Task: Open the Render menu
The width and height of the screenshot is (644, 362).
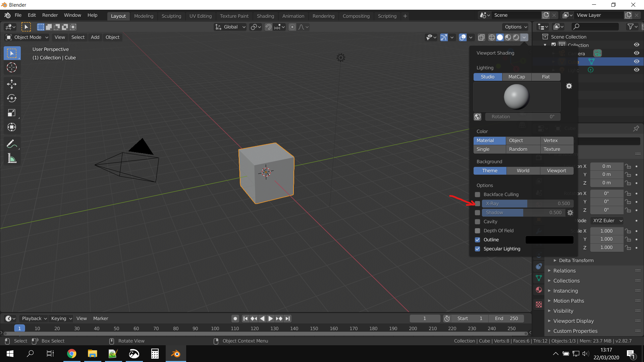Action: [50, 15]
